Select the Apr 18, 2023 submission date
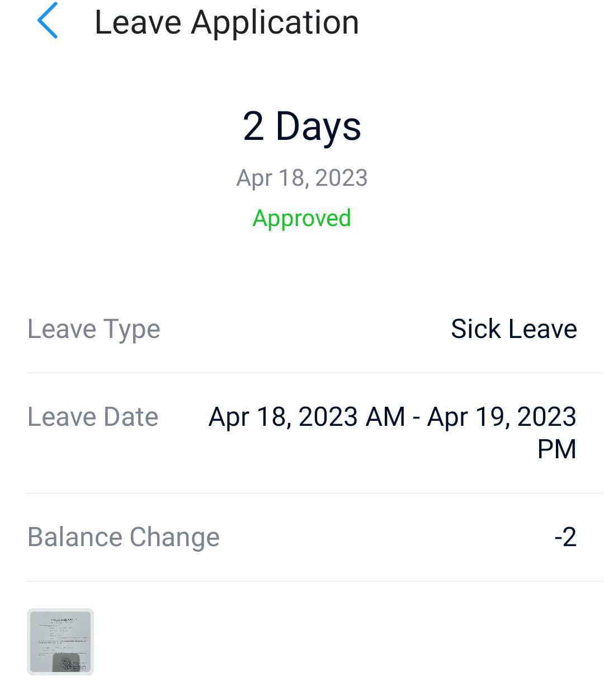This screenshot has height=700, width=604. (301, 178)
